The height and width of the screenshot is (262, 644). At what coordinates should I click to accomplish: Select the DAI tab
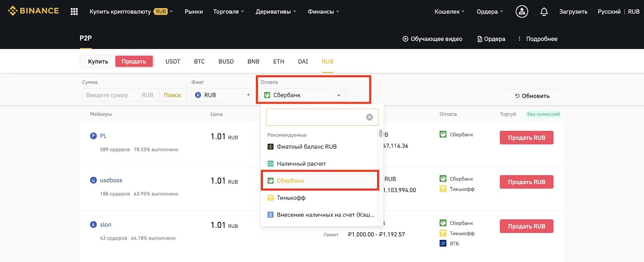tap(303, 61)
